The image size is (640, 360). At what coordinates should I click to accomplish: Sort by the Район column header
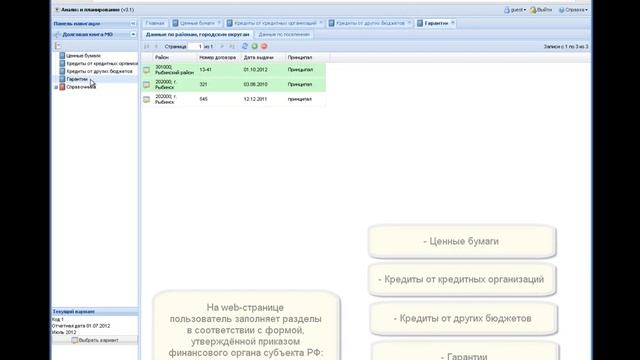(175, 58)
